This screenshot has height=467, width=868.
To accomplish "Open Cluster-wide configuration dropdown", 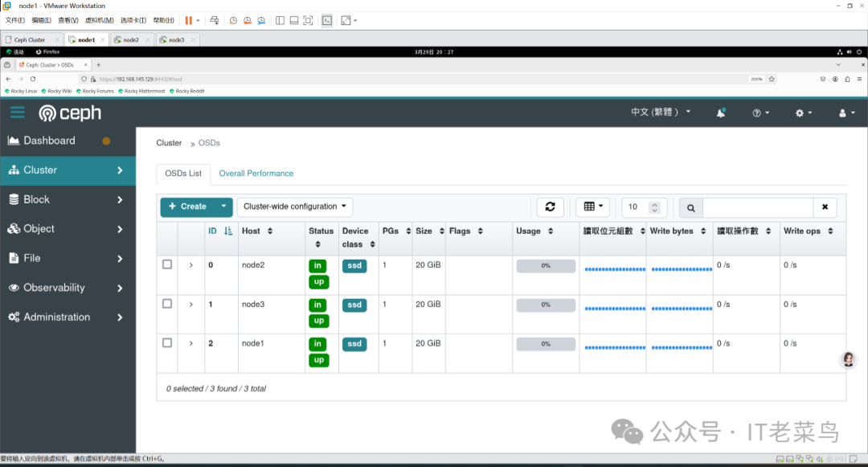I will tap(295, 207).
